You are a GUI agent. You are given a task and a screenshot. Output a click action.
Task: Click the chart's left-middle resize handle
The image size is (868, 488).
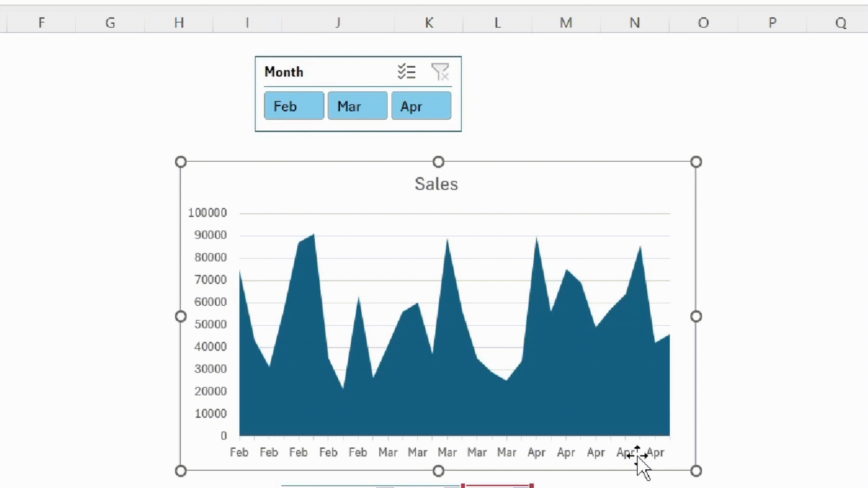[181, 317]
